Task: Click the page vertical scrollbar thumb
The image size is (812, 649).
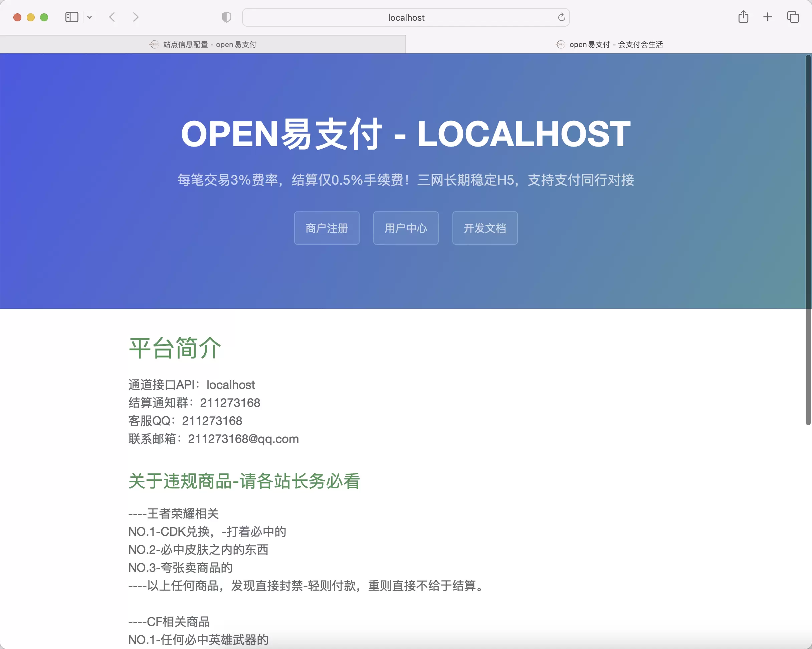Action: (x=808, y=240)
